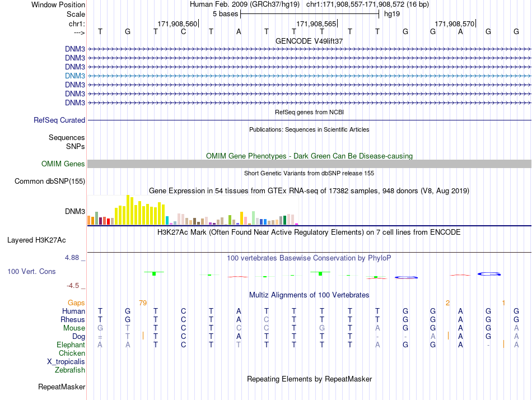Click 'Publications: Sequences in Scientific Articles' title
Image resolution: width=532 pixels, height=400 pixels.
tap(309, 129)
